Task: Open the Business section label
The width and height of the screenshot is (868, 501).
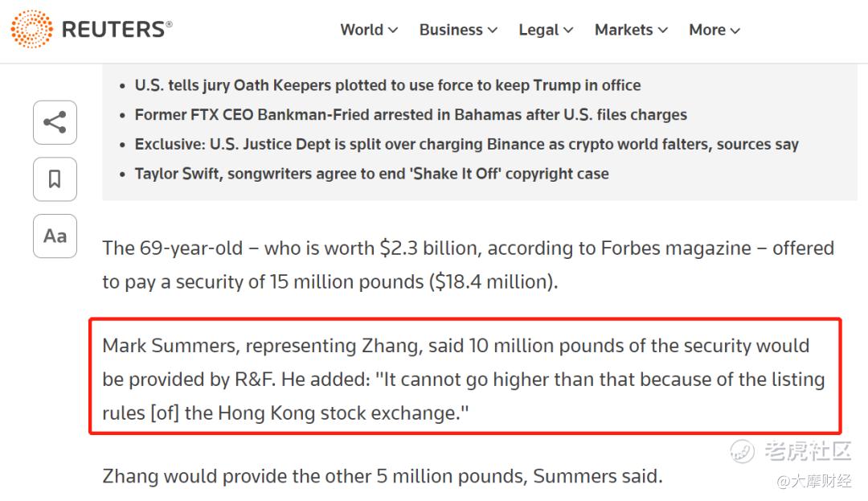Action: point(451,30)
